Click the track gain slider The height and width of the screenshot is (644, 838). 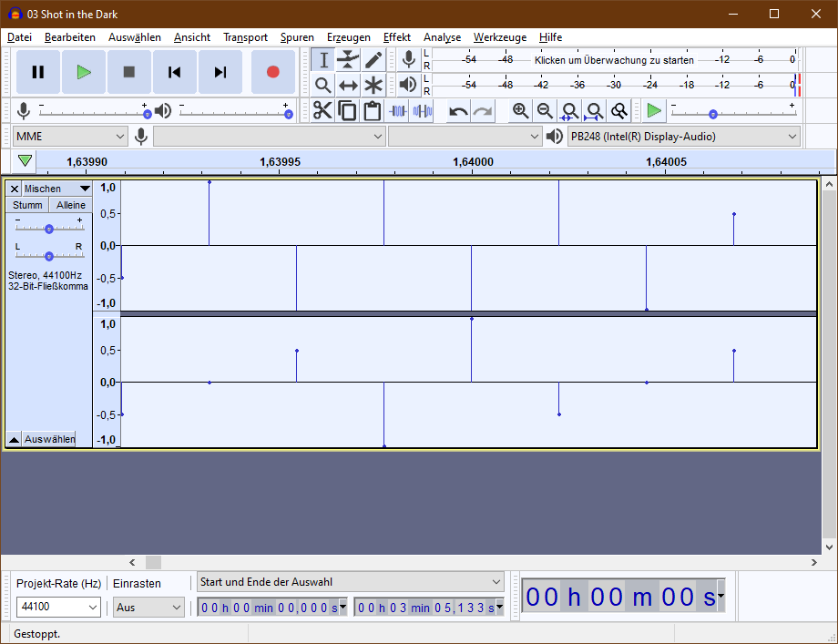48,228
